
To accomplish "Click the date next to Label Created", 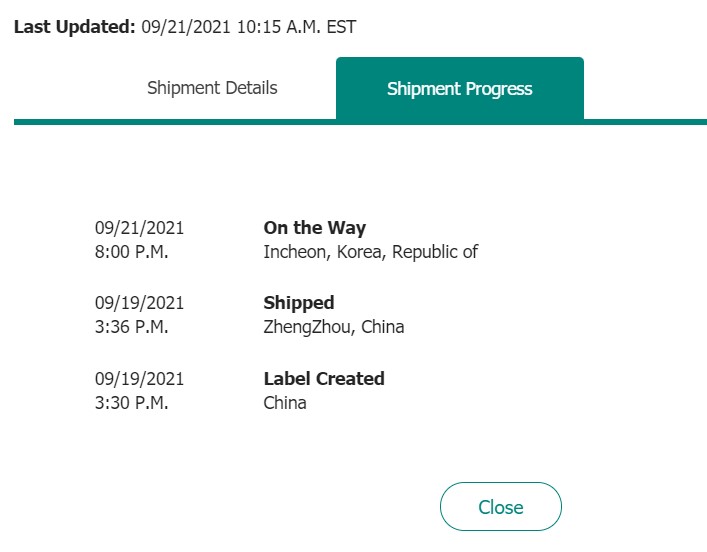I will pos(139,379).
